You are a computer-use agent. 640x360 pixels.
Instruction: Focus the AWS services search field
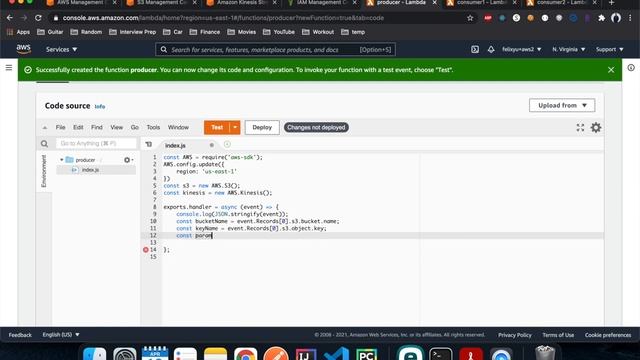tap(275, 49)
